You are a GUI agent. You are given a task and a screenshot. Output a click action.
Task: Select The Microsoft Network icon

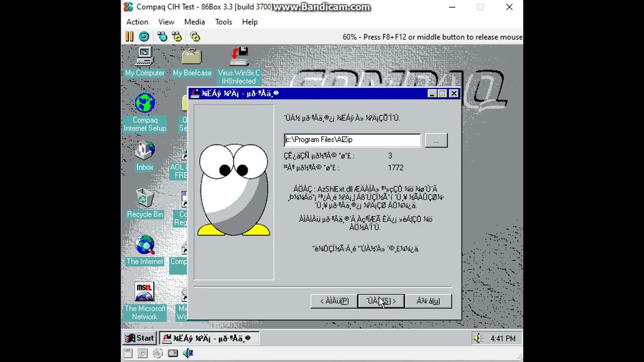pyautogui.click(x=145, y=301)
